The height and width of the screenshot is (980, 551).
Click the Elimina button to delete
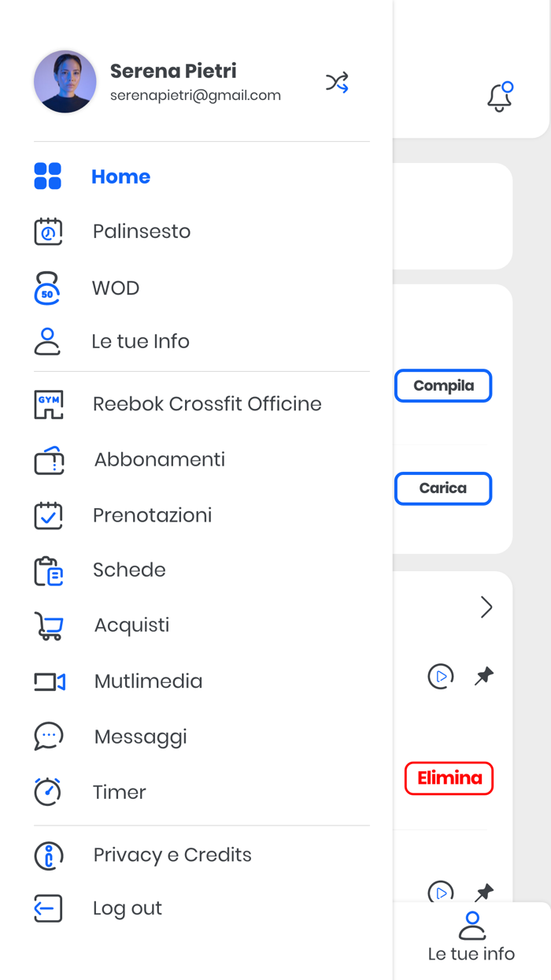point(449,778)
